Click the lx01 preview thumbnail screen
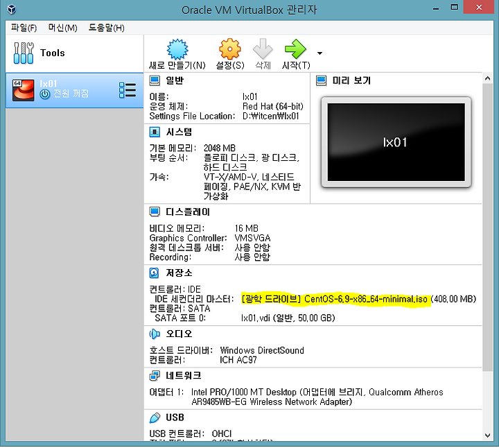Image resolution: width=499 pixels, height=448 pixels. 396,142
